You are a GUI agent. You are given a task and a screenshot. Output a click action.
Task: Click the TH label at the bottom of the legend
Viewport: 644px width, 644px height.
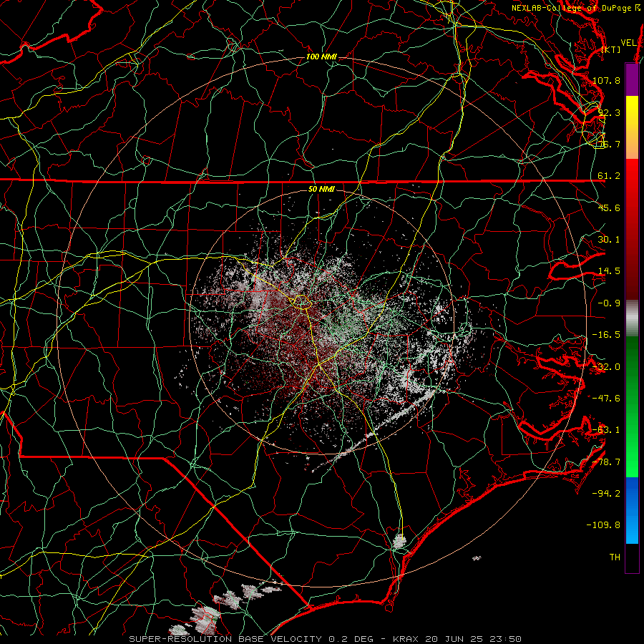click(x=615, y=557)
